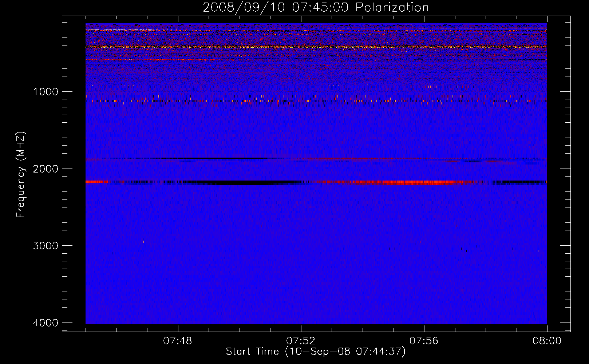Click the 4000 frequency tick label
This screenshot has height=364, width=589.
coord(46,323)
